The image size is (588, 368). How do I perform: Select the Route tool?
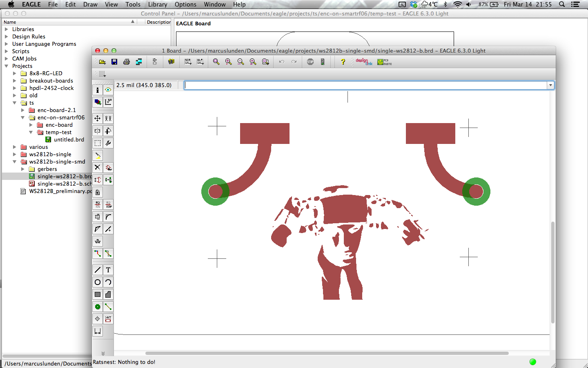coord(98,254)
